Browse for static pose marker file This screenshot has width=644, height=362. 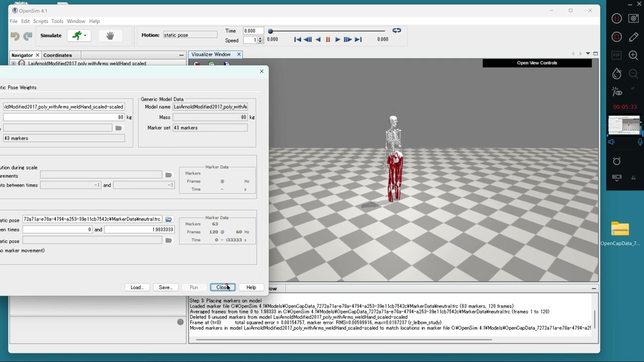point(169,219)
